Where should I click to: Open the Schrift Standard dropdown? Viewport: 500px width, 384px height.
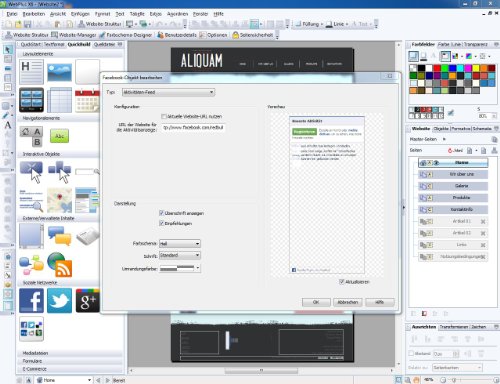(x=180, y=255)
